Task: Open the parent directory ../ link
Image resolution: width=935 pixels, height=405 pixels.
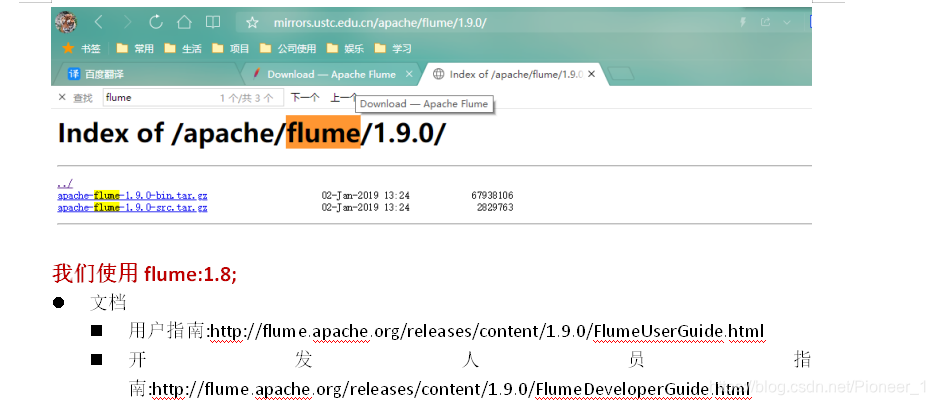Action: click(65, 184)
